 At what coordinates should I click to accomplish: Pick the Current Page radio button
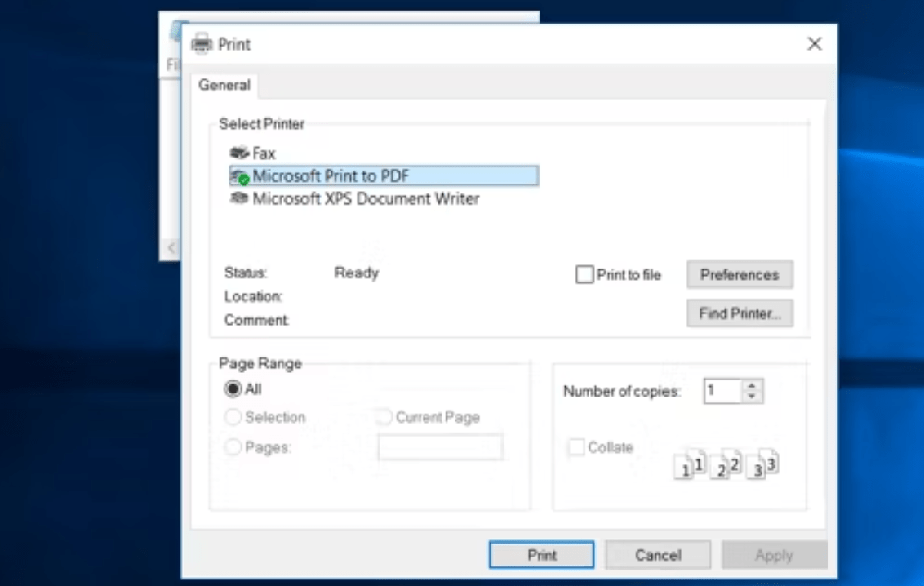click(x=384, y=417)
